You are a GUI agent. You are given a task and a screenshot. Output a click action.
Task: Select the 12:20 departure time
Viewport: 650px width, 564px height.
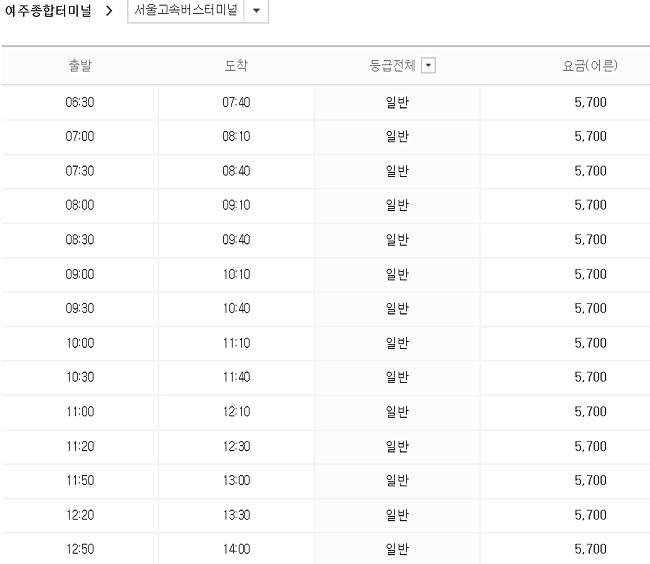[80, 515]
